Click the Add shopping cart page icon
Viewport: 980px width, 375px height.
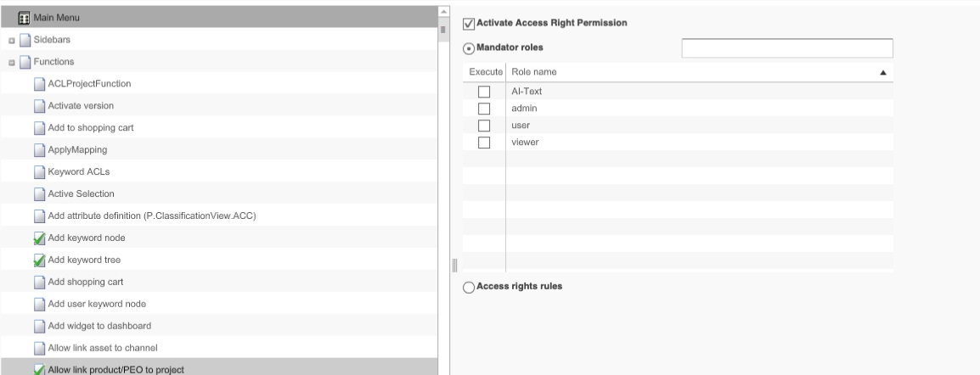tap(39, 282)
